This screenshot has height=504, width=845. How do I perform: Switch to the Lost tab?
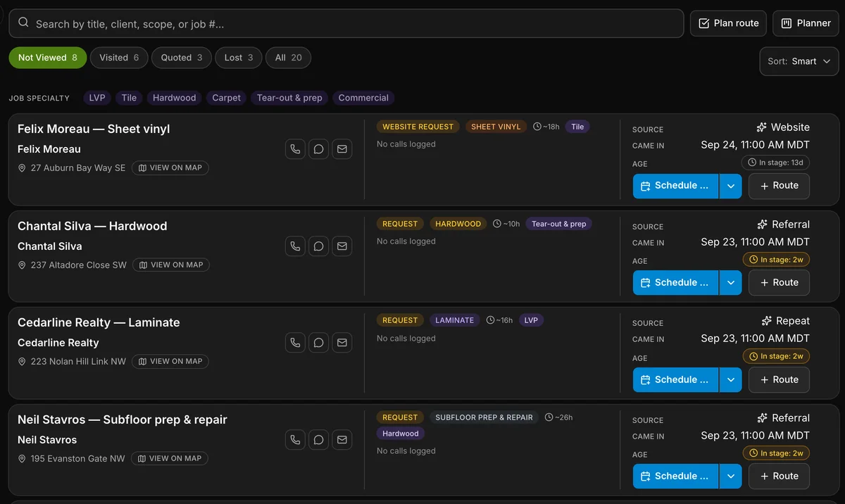tap(239, 58)
